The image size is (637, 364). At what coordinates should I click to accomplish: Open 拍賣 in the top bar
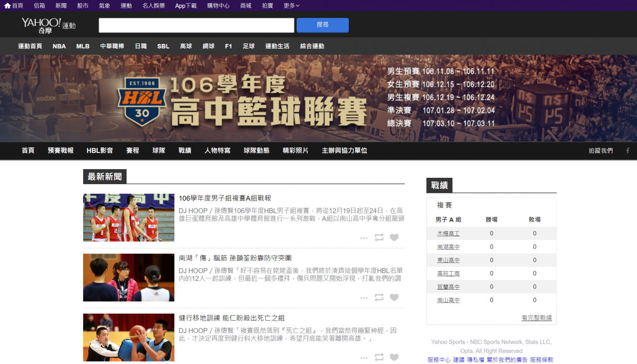(x=268, y=6)
